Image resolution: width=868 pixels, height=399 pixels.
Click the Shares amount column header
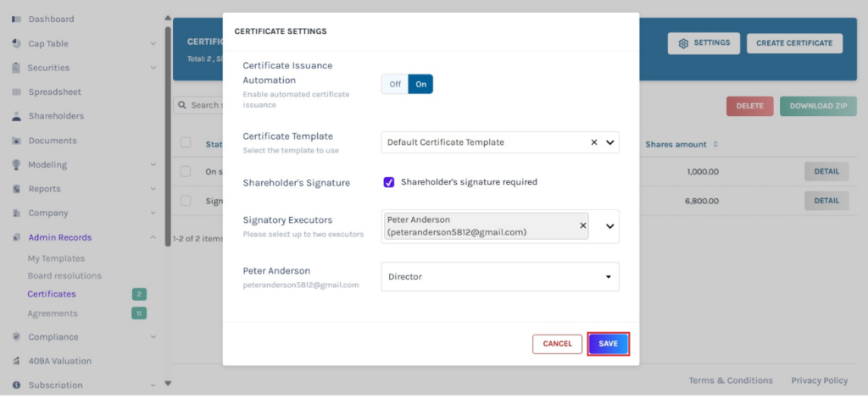pyautogui.click(x=676, y=145)
